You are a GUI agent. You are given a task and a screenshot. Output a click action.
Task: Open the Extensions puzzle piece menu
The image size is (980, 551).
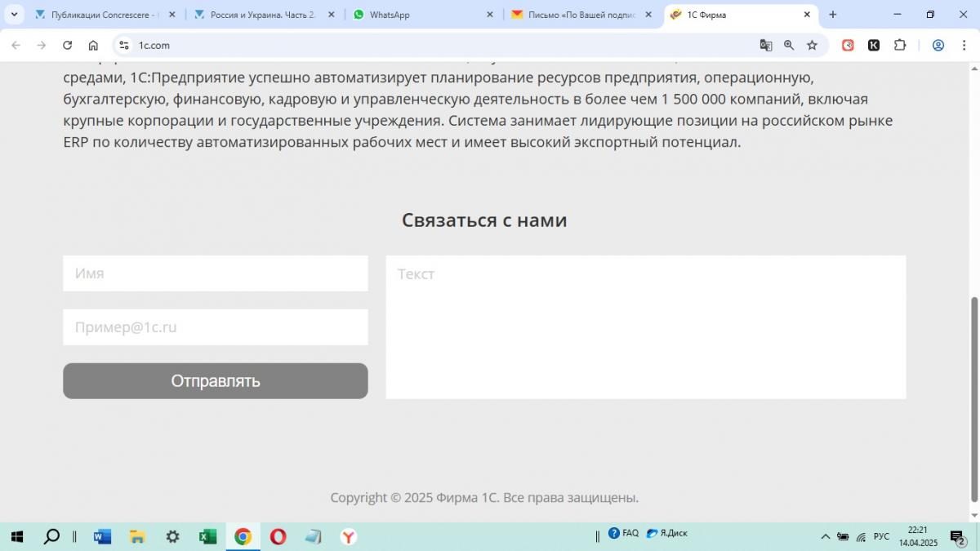pos(900,46)
